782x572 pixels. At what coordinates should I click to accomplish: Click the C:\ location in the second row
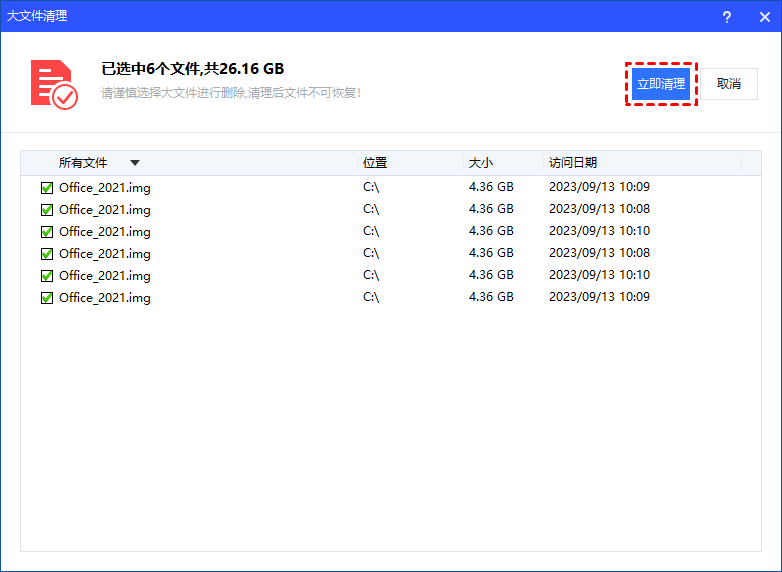coord(371,210)
